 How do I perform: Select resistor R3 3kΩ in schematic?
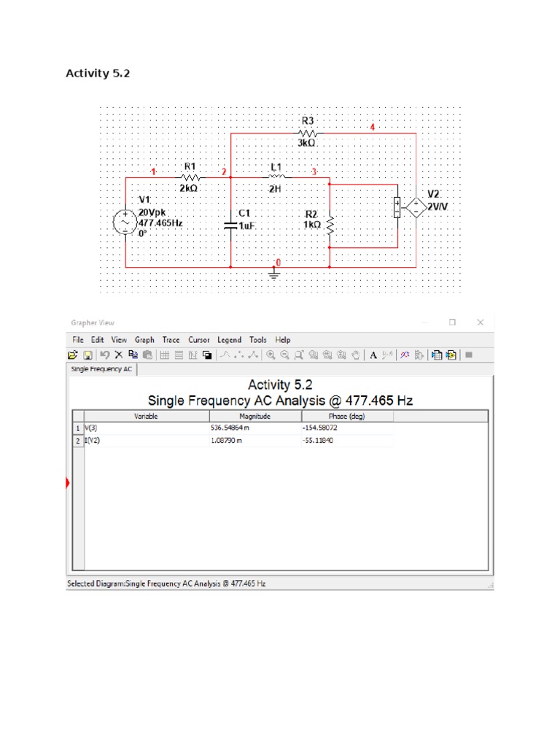[x=308, y=132]
